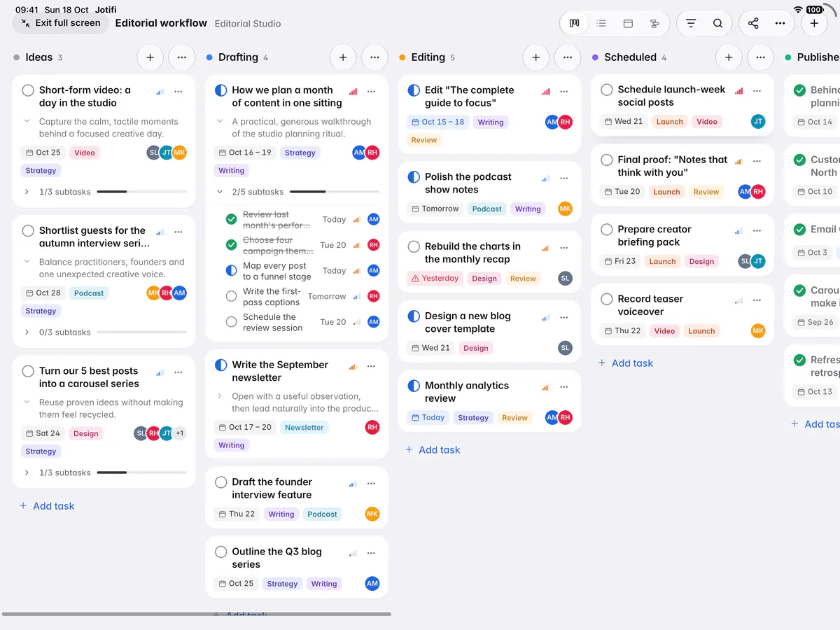The height and width of the screenshot is (630, 840).
Task: Switch to the board view icon
Action: [x=575, y=23]
